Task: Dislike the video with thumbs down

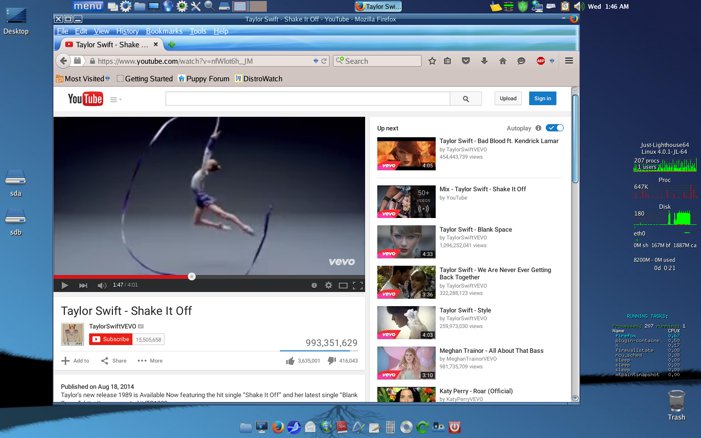Action: (x=332, y=360)
